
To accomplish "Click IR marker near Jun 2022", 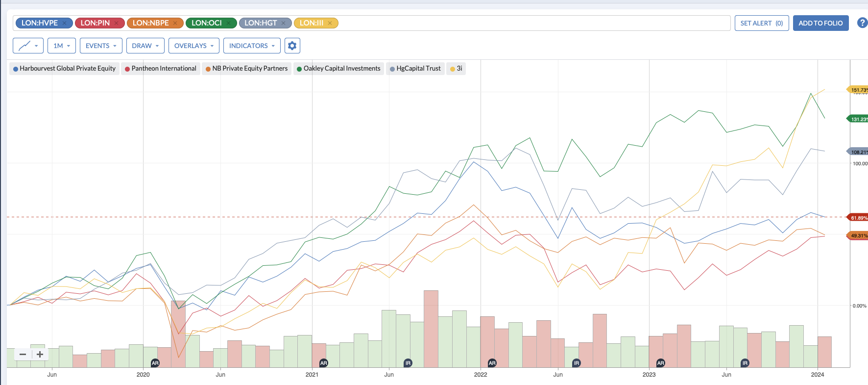I will 577,363.
